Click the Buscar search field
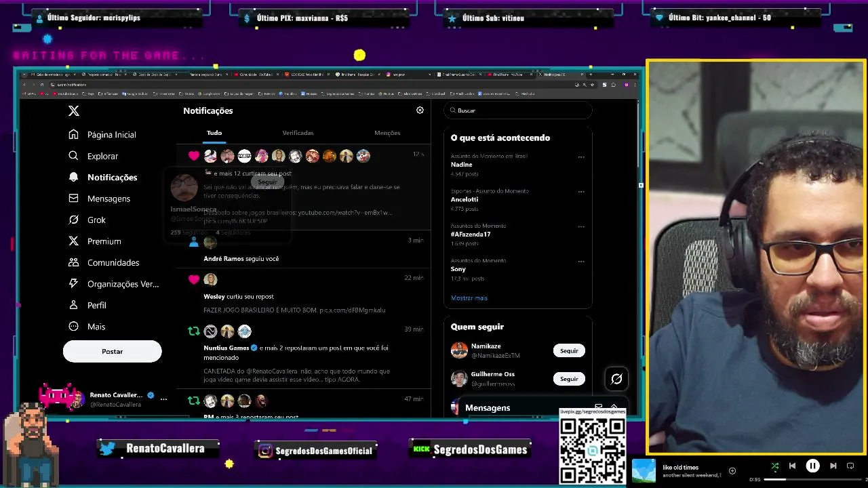The width and height of the screenshot is (868, 488). click(518, 110)
